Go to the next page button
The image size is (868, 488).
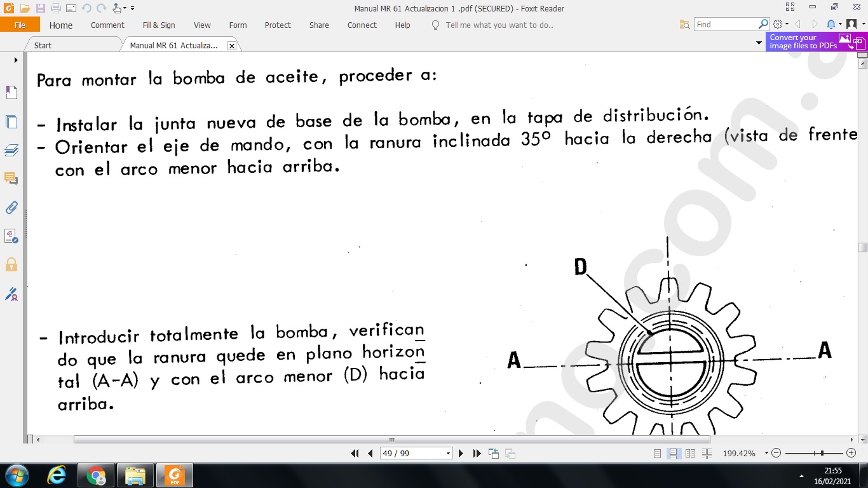pos(461,453)
